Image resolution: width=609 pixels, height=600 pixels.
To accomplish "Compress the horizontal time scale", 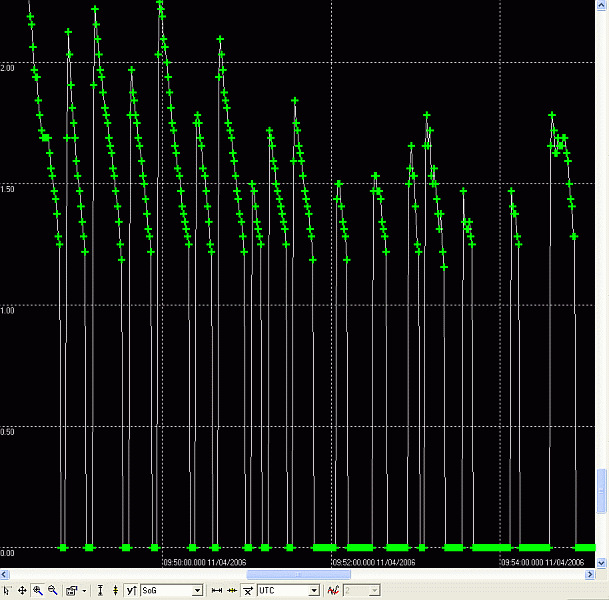I will tap(232, 591).
